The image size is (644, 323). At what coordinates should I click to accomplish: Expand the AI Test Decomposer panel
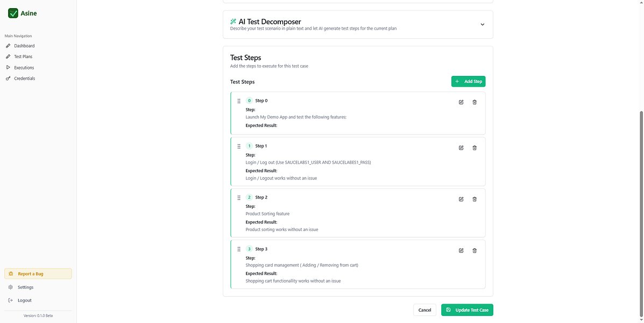pos(482,24)
